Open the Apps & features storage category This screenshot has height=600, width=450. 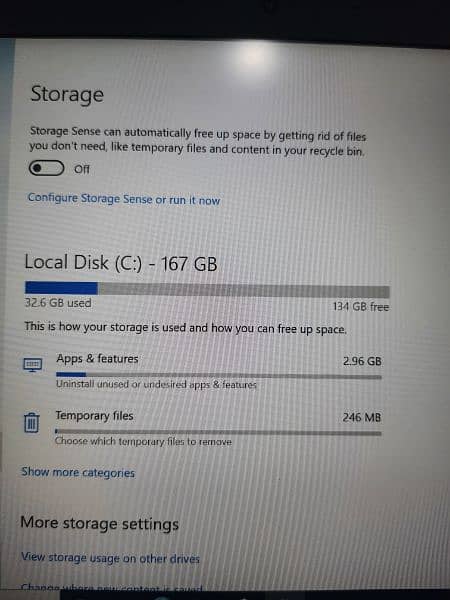203,370
